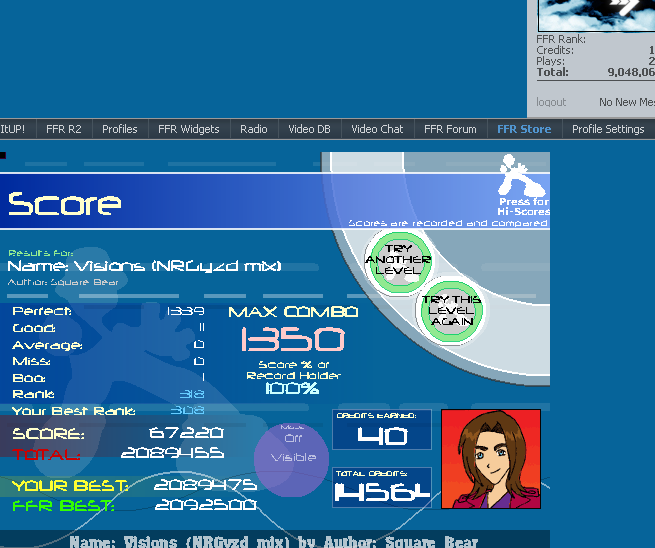Open FFR Widgets in navigation bar

pyautogui.click(x=188, y=129)
